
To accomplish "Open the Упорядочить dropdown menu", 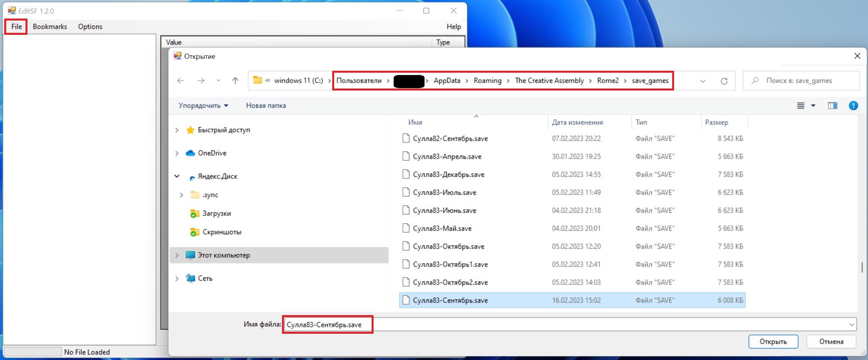I will coord(203,106).
